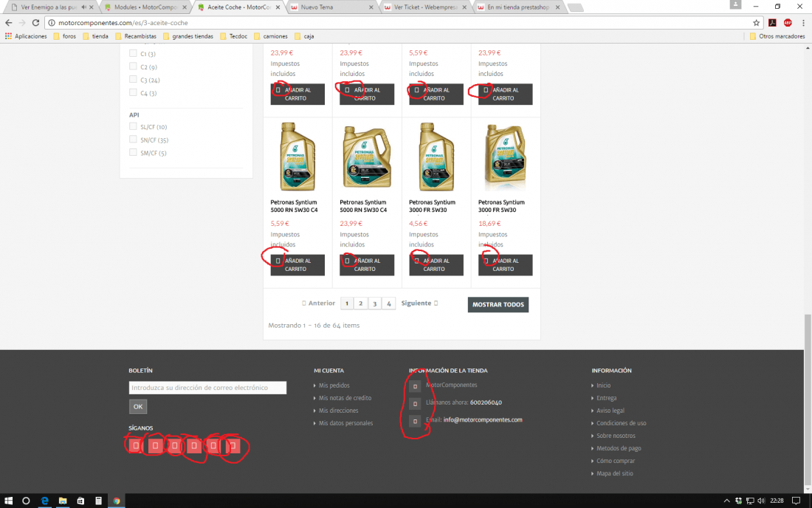The height and width of the screenshot is (508, 812).
Task: Open the Aplicaciones apps shortcut
Action: 26,36
